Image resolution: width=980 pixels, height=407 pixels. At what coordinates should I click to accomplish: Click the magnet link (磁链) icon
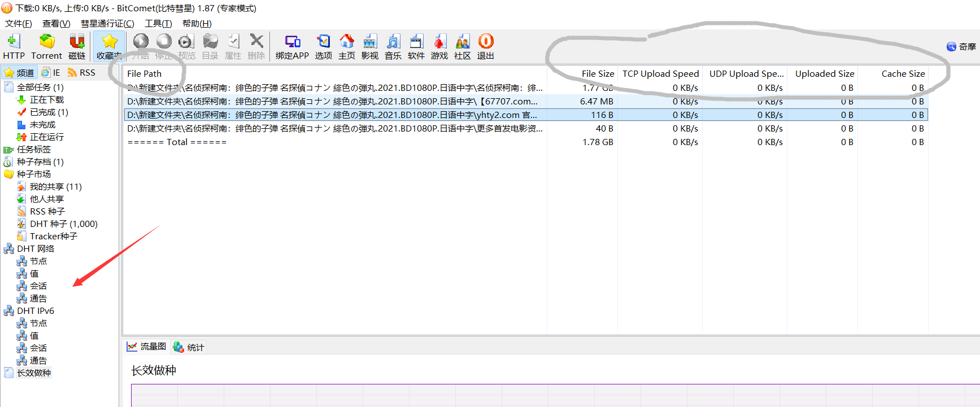(x=77, y=46)
